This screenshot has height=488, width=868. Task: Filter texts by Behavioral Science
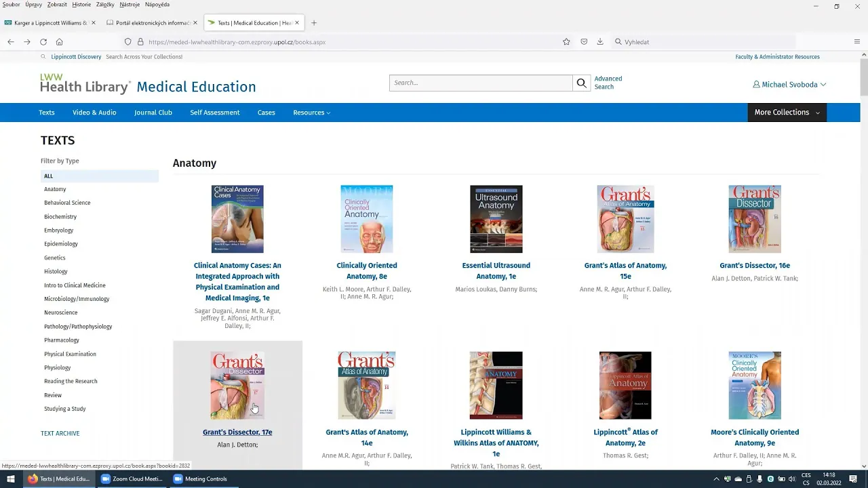[x=67, y=203]
